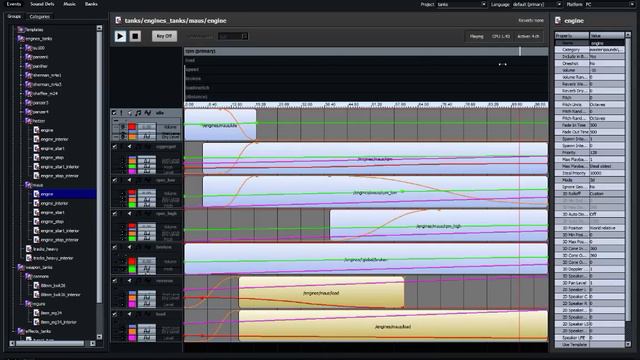
Task: Toggle idle layer enable checkbox
Action: 114,113
